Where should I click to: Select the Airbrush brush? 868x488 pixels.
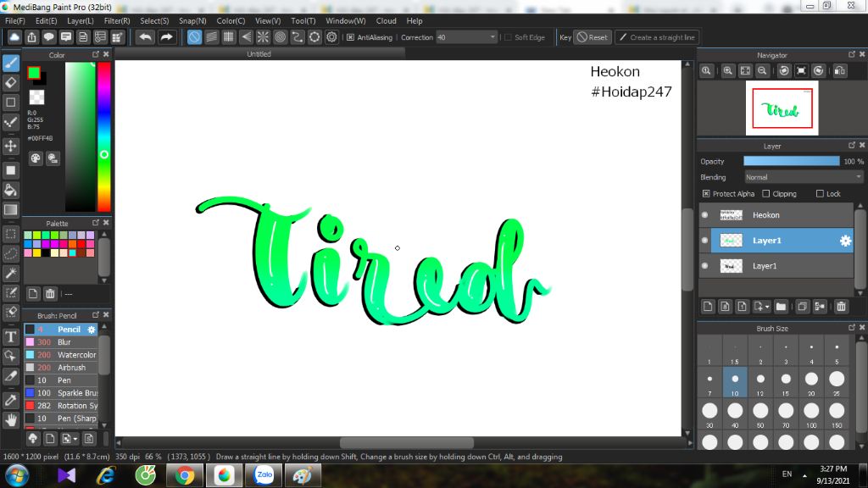click(x=61, y=368)
